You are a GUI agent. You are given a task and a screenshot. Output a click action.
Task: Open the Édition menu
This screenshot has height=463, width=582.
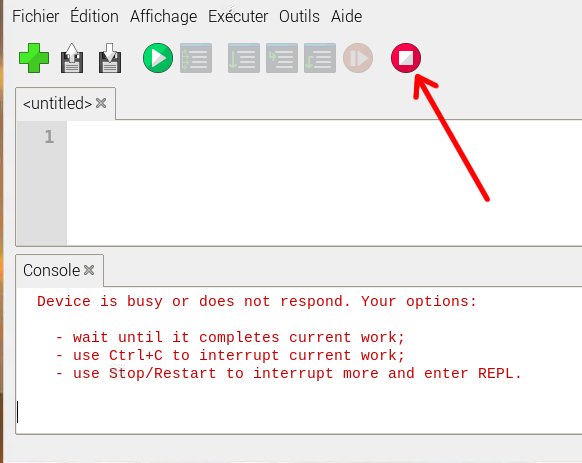tap(94, 16)
